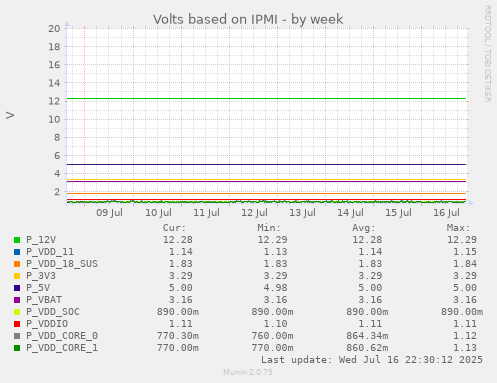Click the 'Min:' column header
Screen dimensions: 497x383
click(269, 228)
